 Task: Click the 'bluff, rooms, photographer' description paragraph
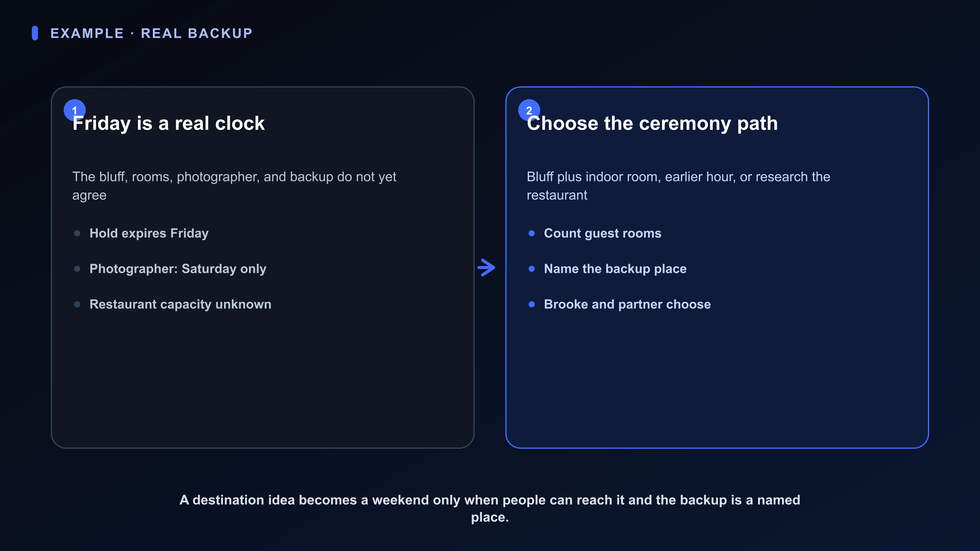[234, 185]
